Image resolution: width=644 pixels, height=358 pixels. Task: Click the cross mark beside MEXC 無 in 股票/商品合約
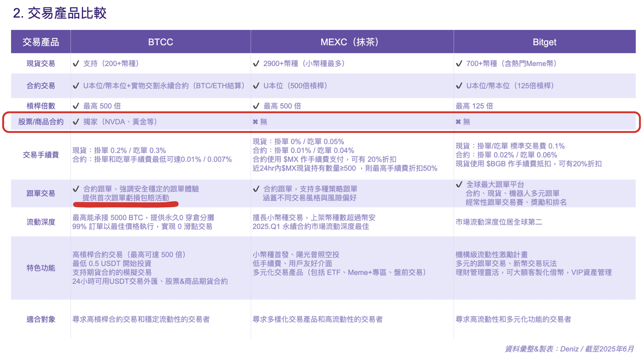(255, 122)
